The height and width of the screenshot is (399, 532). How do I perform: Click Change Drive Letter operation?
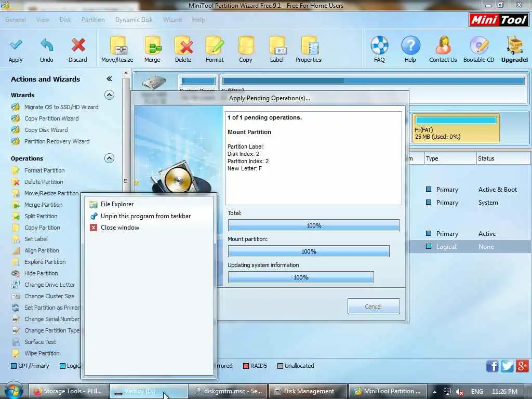49,285
